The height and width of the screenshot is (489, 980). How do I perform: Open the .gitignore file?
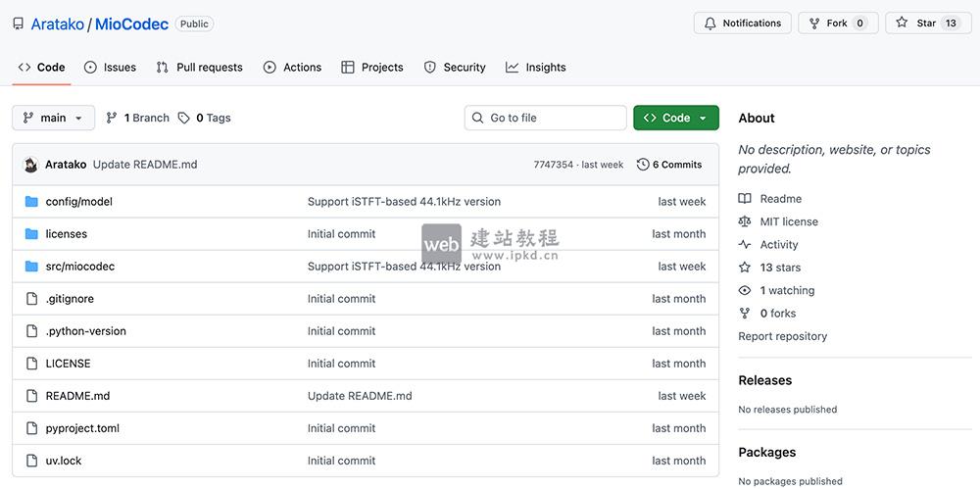click(70, 299)
